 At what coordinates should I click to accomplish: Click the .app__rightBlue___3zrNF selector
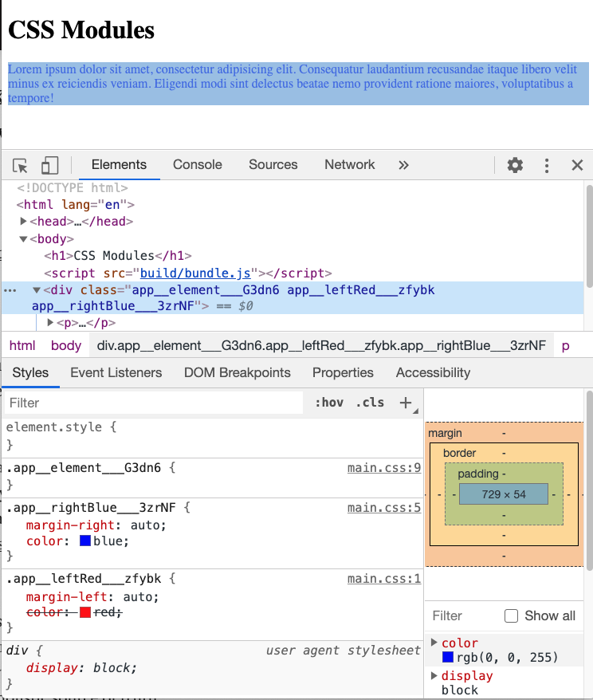[x=91, y=508]
